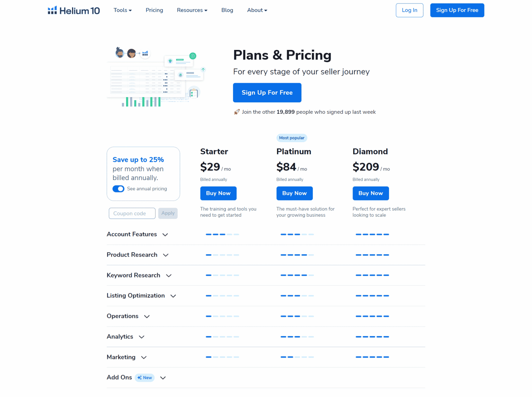Go to the Pricing page
This screenshot has width=532, height=397.
click(x=154, y=10)
